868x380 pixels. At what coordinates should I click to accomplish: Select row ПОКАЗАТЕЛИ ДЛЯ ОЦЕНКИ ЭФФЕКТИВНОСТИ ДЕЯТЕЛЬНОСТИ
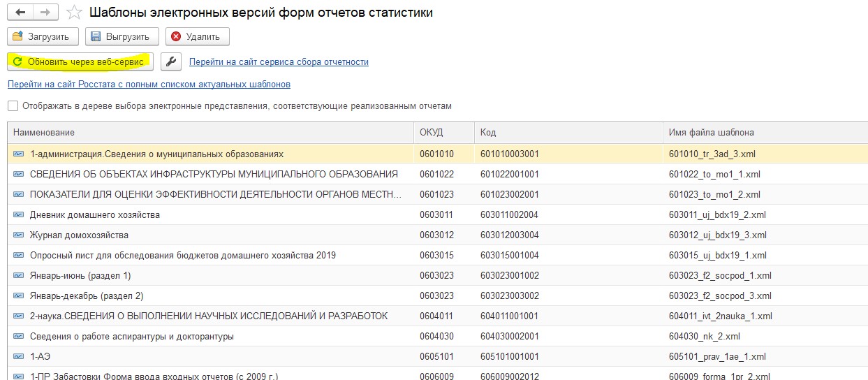[x=438, y=194]
